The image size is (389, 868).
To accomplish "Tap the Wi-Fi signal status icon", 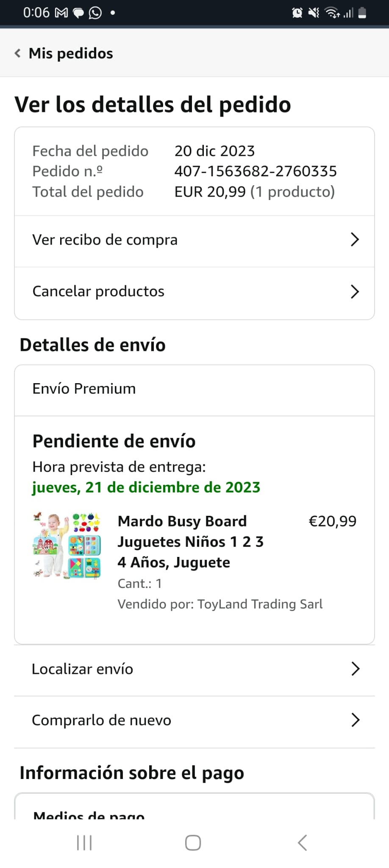I will click(332, 13).
